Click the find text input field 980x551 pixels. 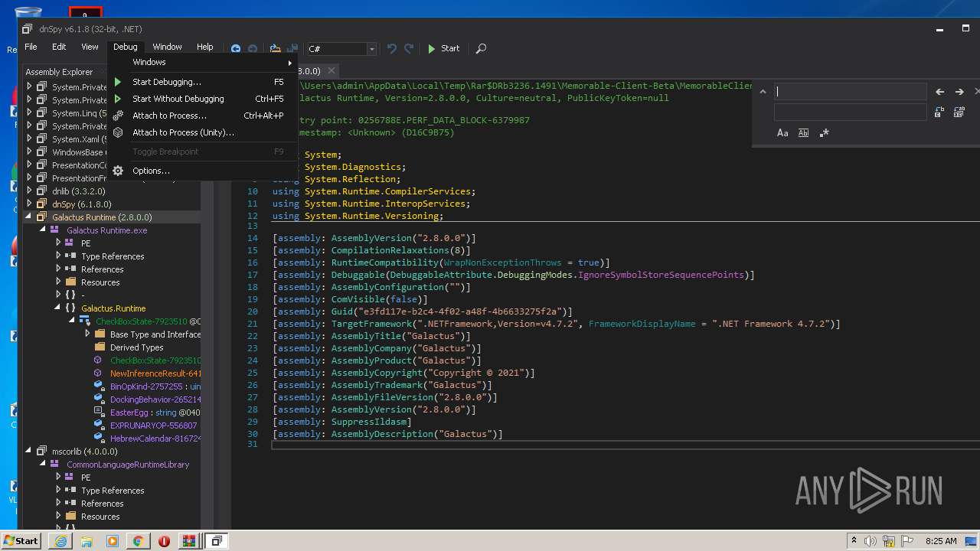pos(850,91)
